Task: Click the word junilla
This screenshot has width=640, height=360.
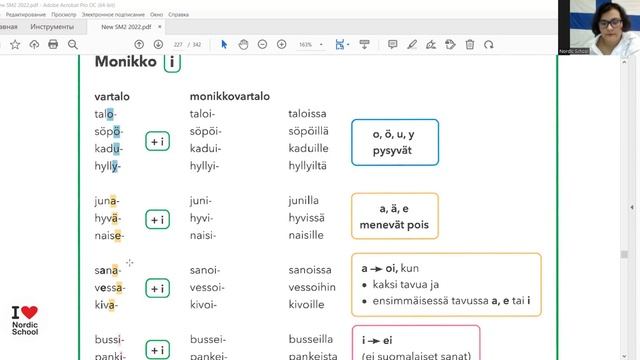Action: (x=303, y=200)
